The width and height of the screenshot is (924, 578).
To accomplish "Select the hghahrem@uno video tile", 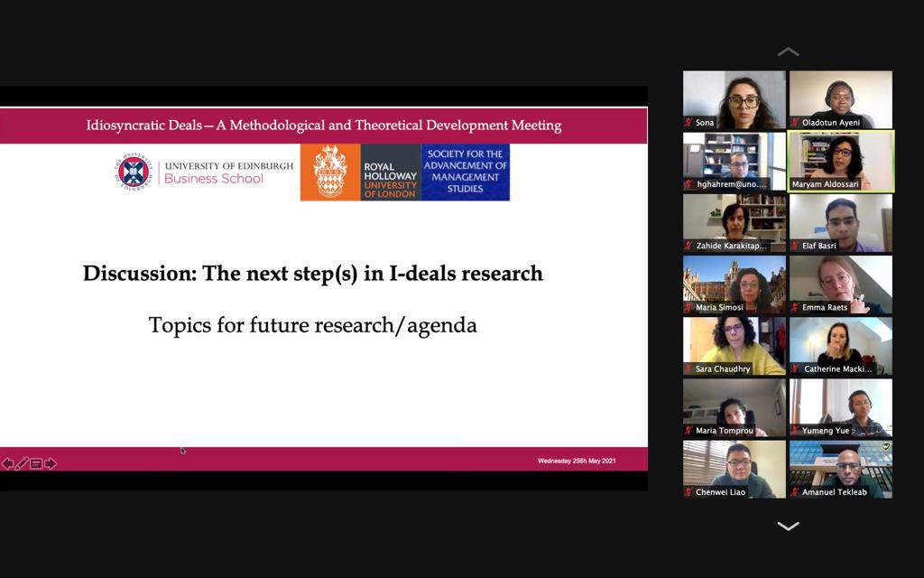I will [x=735, y=161].
